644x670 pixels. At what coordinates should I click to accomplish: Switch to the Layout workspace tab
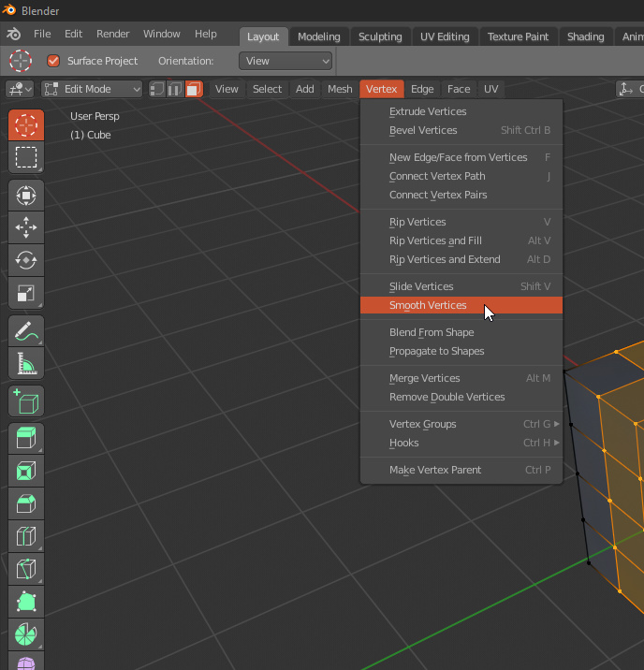(x=263, y=36)
